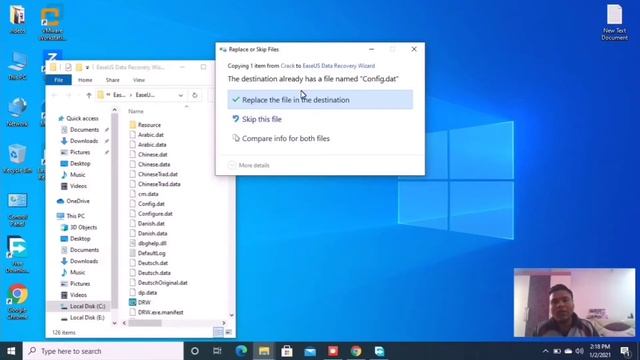Switch to the View ribbon tab
640x360 pixels.
click(139, 80)
